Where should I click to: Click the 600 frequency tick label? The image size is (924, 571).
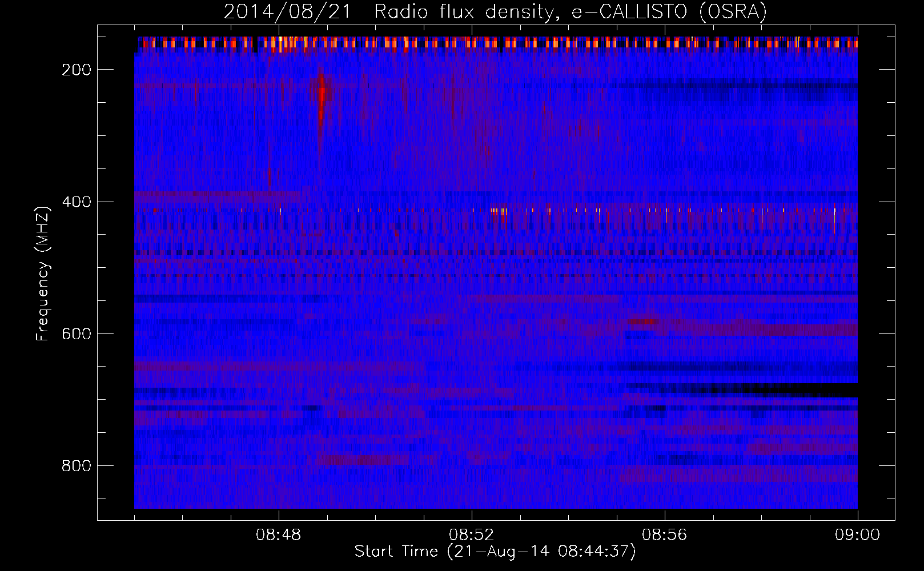point(76,333)
